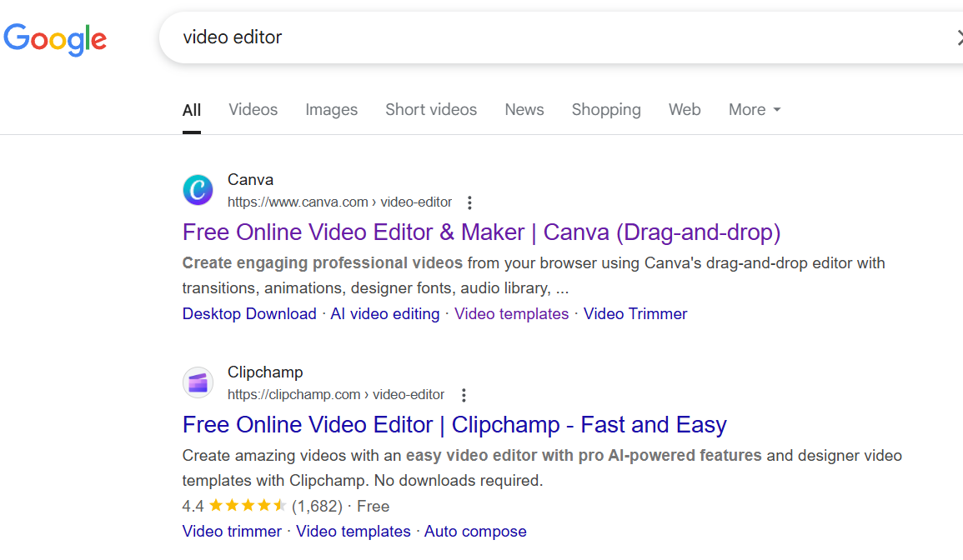Viewport: 963px width, 560px height.
Task: Switch to the Images tab
Action: pos(332,110)
